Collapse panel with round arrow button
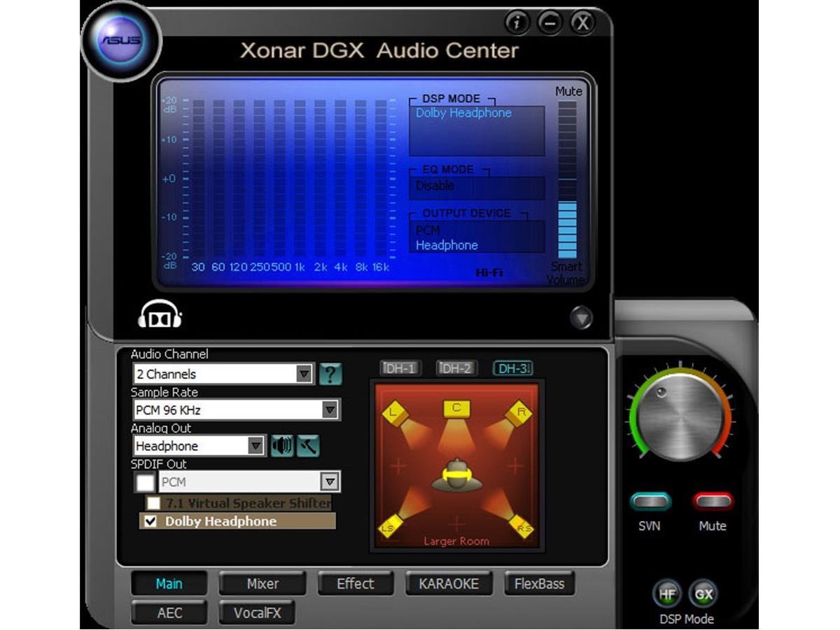This screenshot has height=630, width=840. (x=580, y=318)
